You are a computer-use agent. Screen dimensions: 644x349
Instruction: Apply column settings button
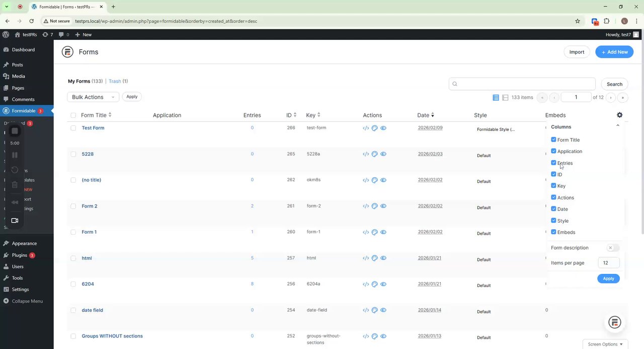click(x=608, y=278)
